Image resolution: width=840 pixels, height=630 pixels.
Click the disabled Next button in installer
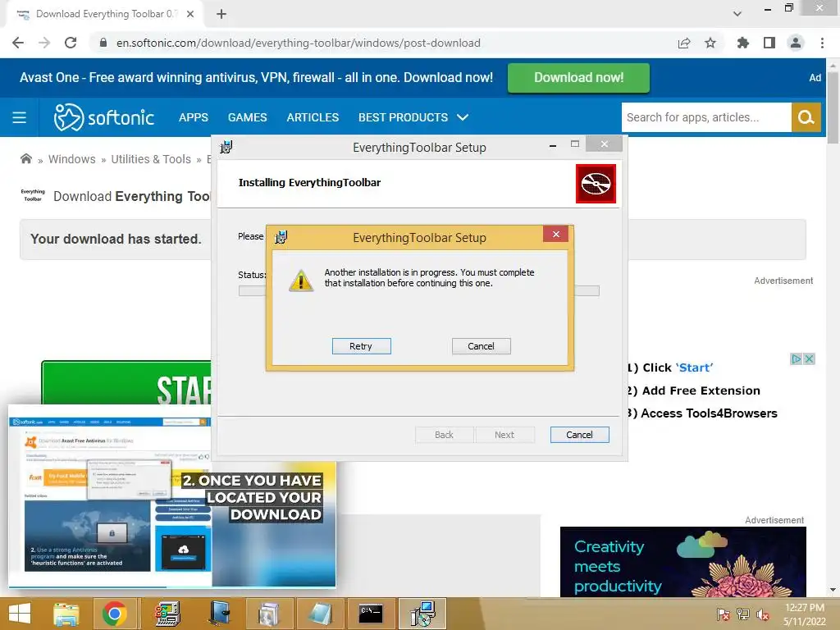pos(504,435)
